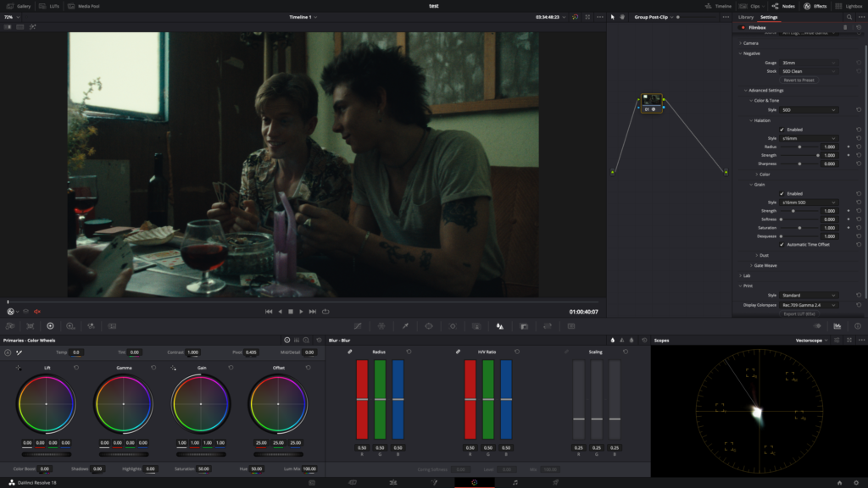
Task: Click Export LUT button
Action: pyautogui.click(x=798, y=313)
